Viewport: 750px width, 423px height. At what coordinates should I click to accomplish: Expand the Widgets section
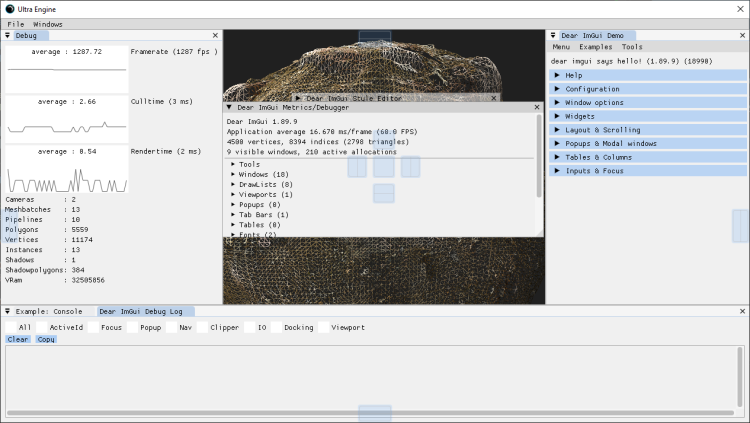pos(579,116)
